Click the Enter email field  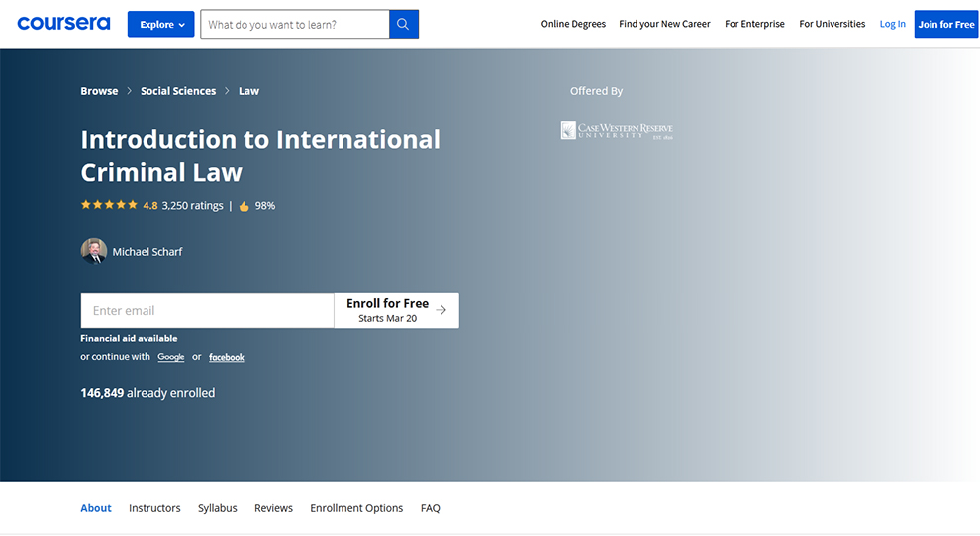pos(208,310)
